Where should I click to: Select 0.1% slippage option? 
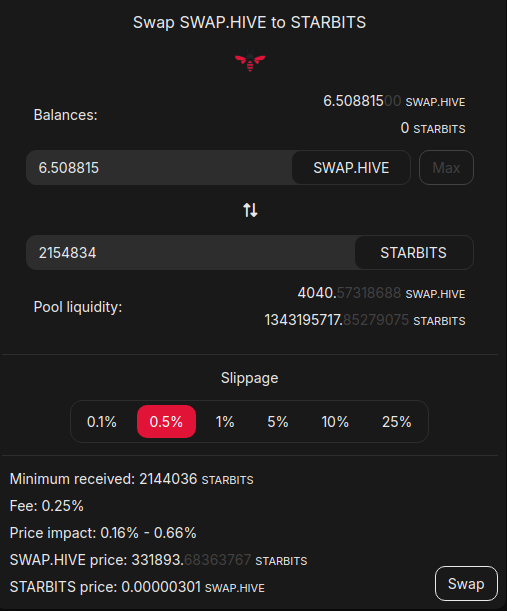(102, 422)
